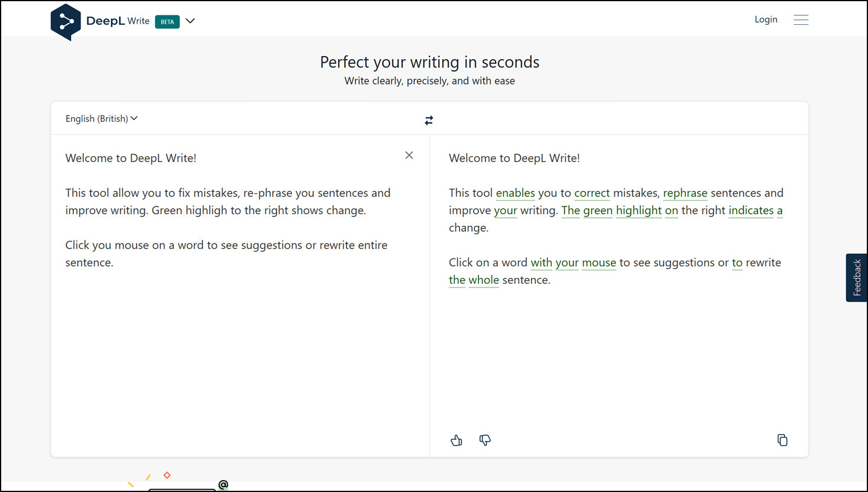Click the highlighted word "on" after highlight
Image resolution: width=868 pixels, height=492 pixels.
[672, 211]
